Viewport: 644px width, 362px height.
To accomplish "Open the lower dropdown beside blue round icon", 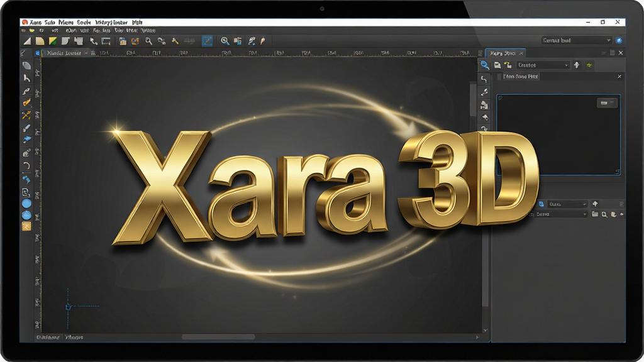I will [568, 204].
